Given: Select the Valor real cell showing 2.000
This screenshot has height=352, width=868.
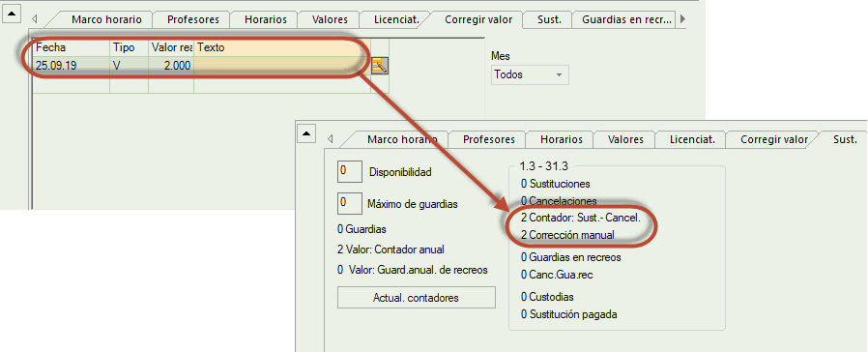Looking at the screenshot, I should [170, 66].
